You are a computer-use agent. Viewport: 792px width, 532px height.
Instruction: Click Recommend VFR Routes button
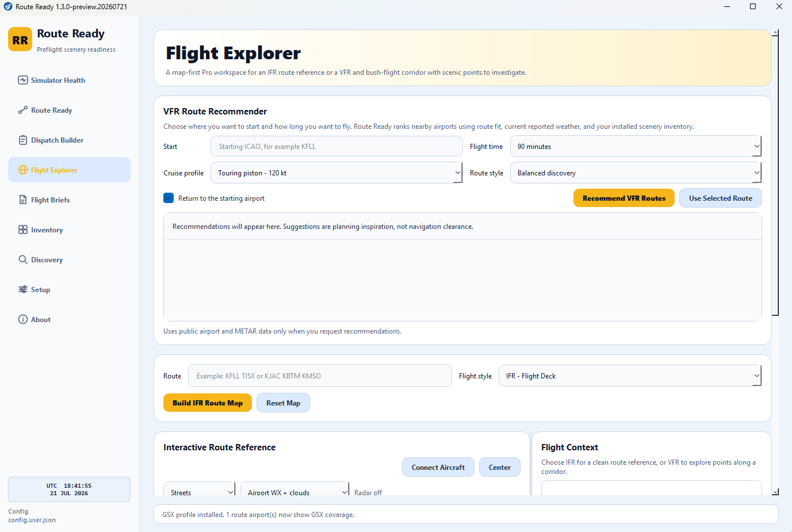pyautogui.click(x=624, y=198)
